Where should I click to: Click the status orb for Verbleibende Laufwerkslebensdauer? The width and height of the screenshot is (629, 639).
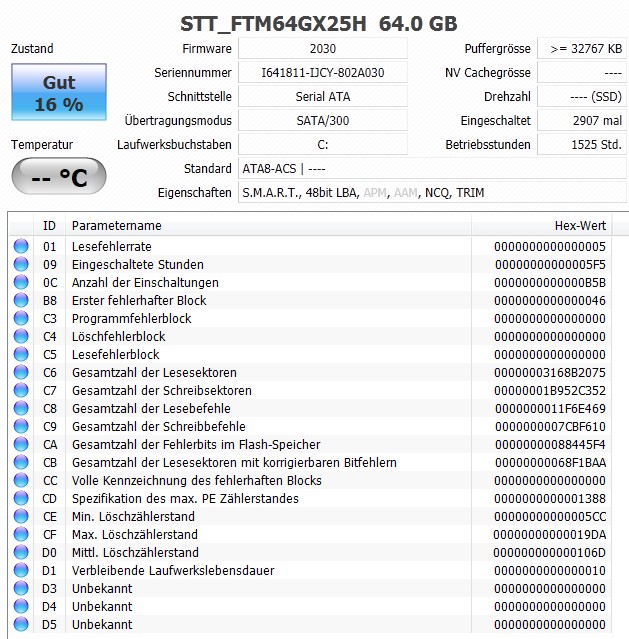coord(21,570)
